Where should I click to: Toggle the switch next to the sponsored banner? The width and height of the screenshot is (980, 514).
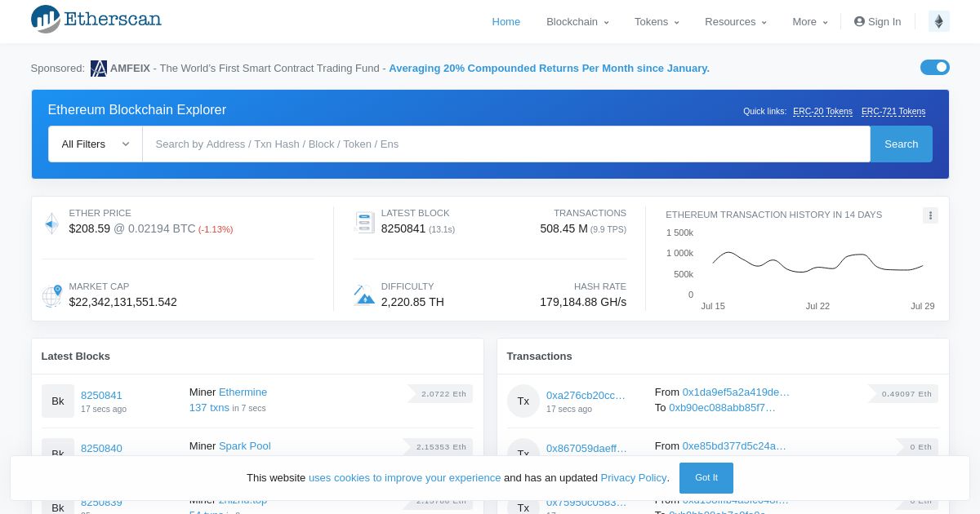click(x=935, y=67)
